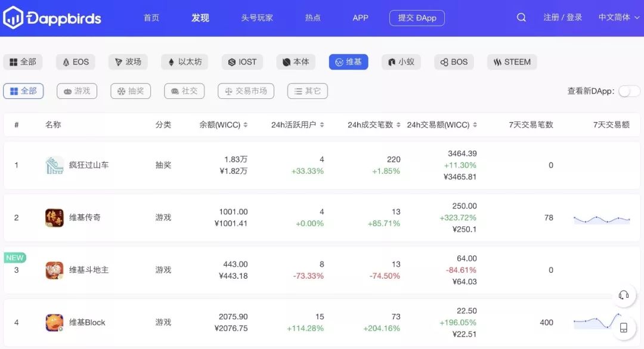The width and height of the screenshot is (644, 349).
Task: Click the mobile phone floating icon
Action: 624,328
